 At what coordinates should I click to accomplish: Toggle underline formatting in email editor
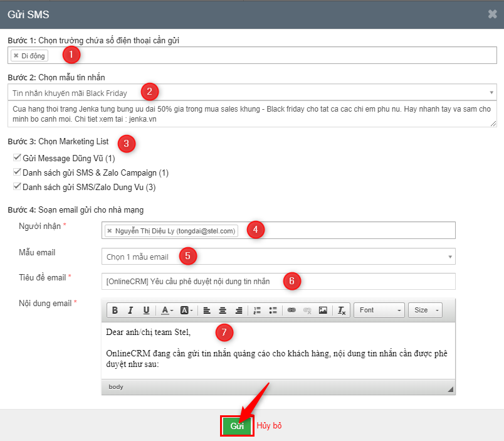[146, 311]
